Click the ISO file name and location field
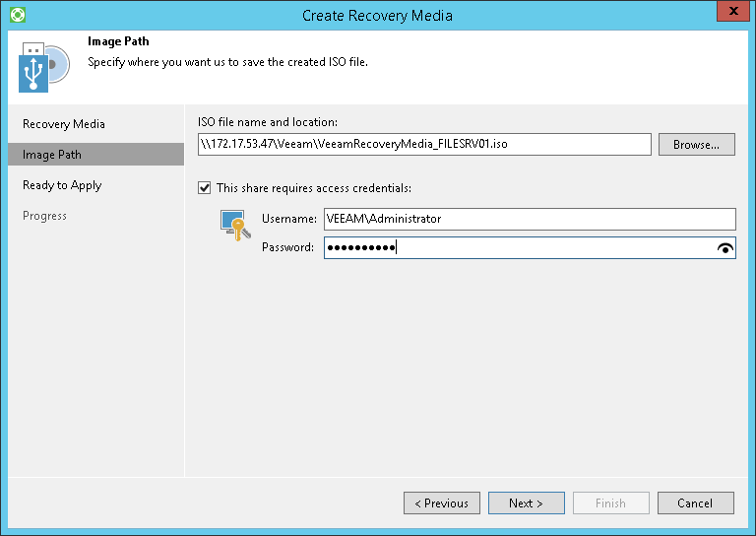The image size is (756, 536). (423, 145)
